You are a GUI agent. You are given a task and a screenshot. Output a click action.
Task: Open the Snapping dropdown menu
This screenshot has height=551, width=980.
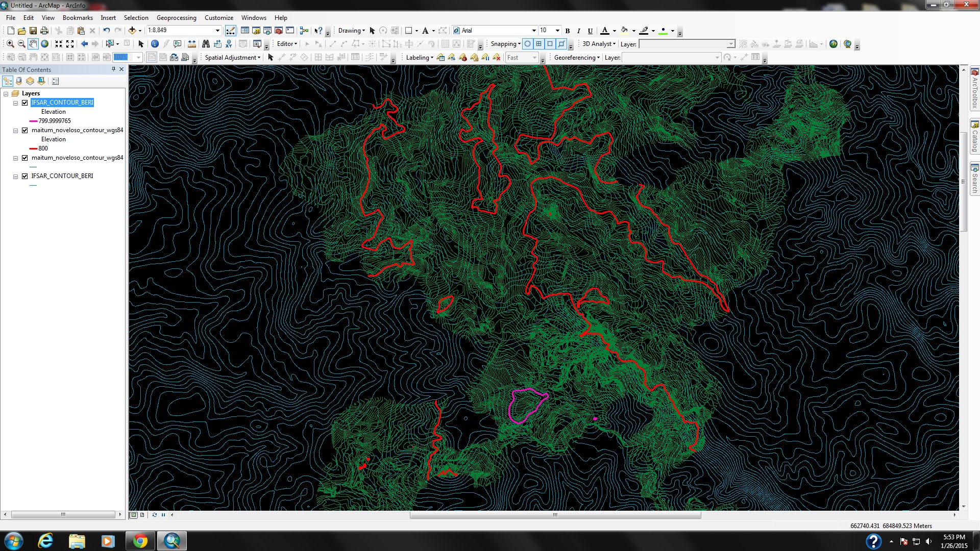click(x=505, y=44)
